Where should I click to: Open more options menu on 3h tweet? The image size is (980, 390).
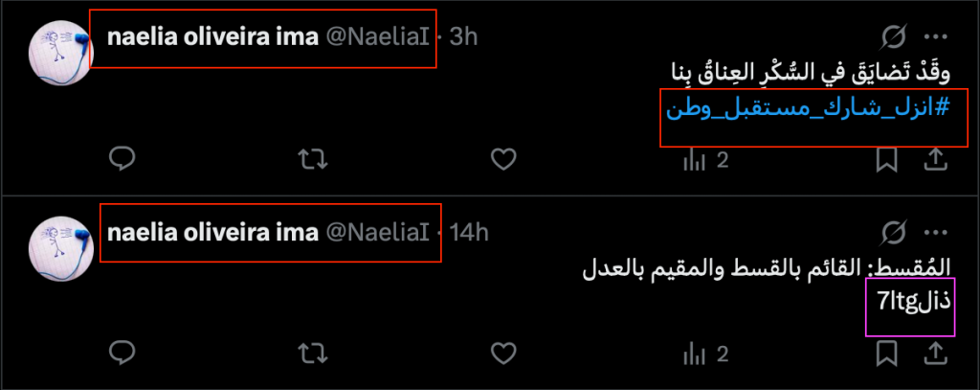tap(935, 37)
